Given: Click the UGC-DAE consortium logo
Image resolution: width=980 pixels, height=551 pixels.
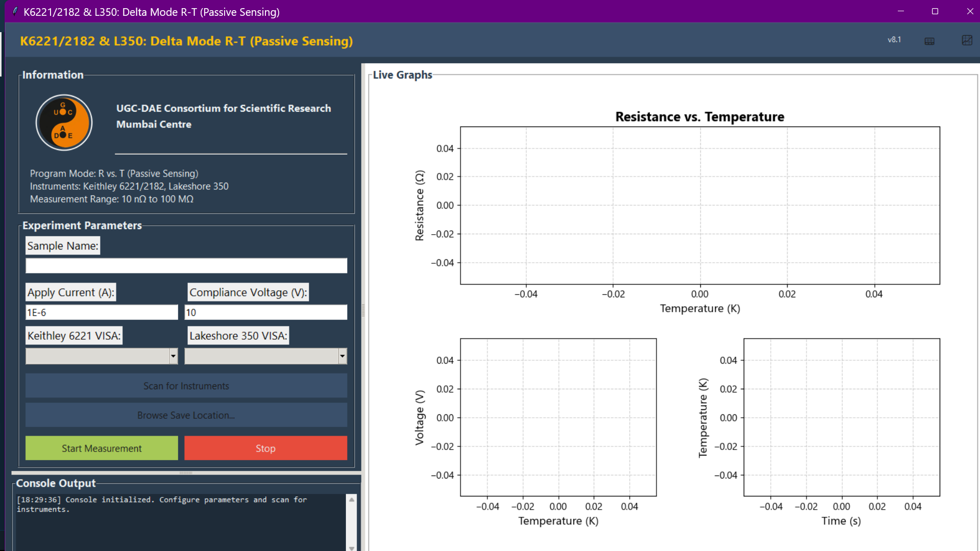Looking at the screenshot, I should (x=64, y=122).
